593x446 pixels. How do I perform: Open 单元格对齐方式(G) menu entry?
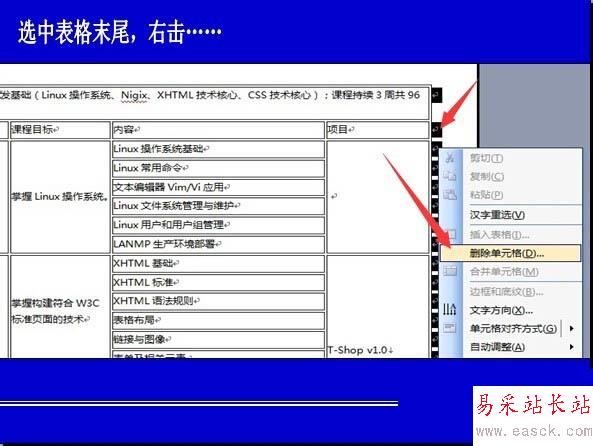511,328
